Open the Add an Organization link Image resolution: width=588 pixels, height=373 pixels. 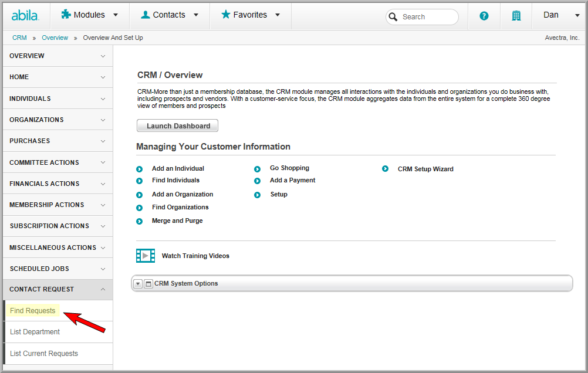[x=183, y=194]
